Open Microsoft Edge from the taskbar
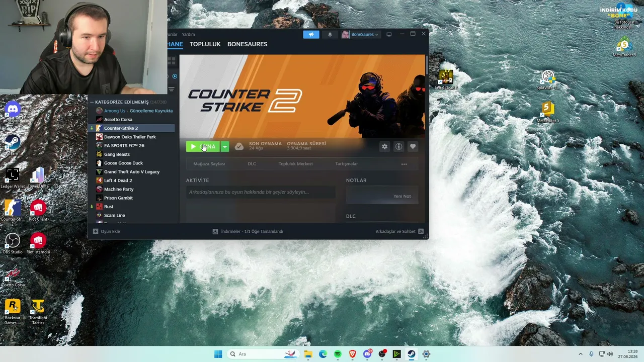Image resolution: width=644 pixels, height=362 pixels. (323, 354)
